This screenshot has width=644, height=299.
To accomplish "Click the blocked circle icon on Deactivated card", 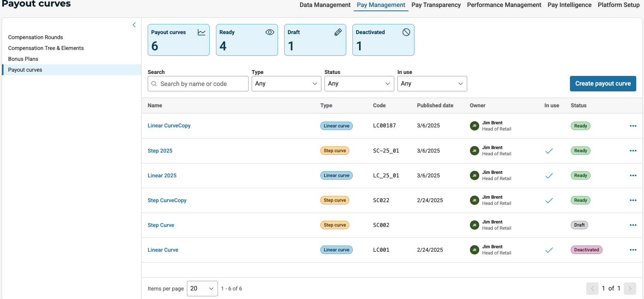I will pyautogui.click(x=406, y=32).
